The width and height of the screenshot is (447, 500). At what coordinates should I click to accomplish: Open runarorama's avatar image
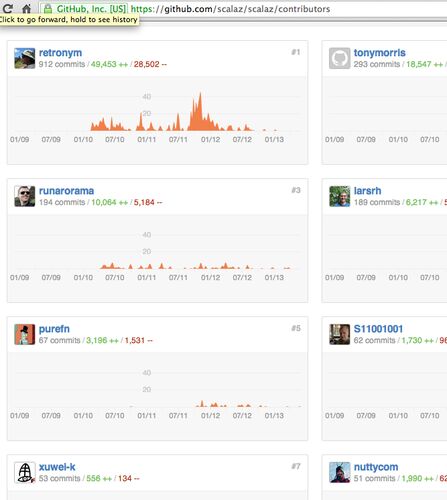click(25, 196)
